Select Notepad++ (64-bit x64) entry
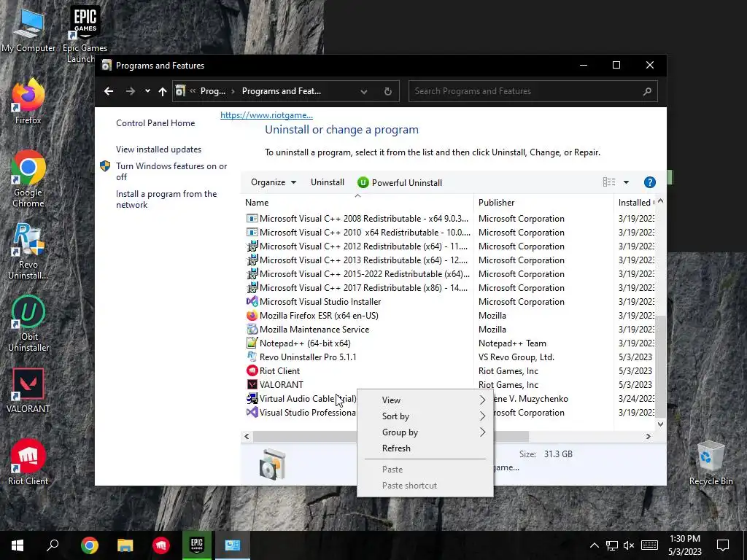This screenshot has height=560, width=747. pos(305,343)
